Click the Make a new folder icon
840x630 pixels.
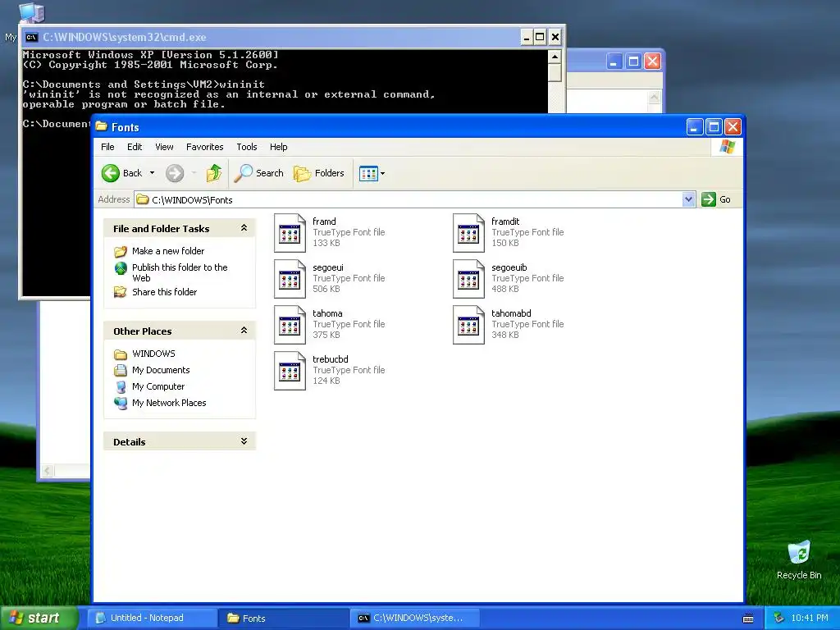pos(121,251)
